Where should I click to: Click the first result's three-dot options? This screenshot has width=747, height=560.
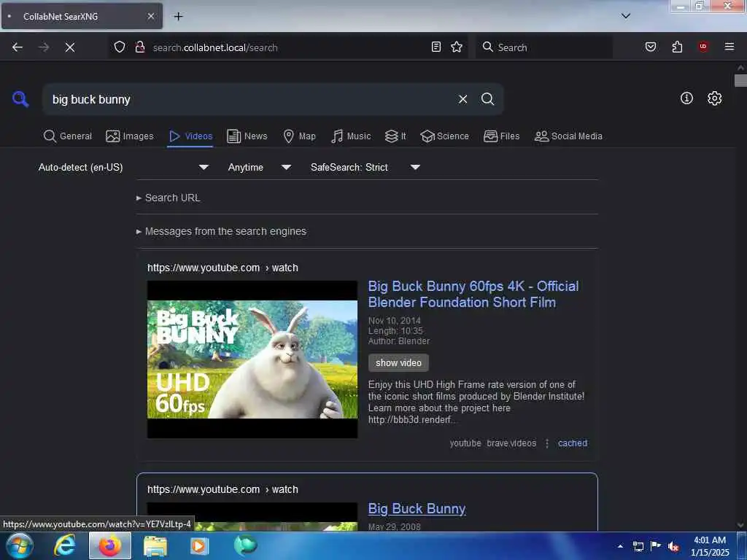coord(547,443)
